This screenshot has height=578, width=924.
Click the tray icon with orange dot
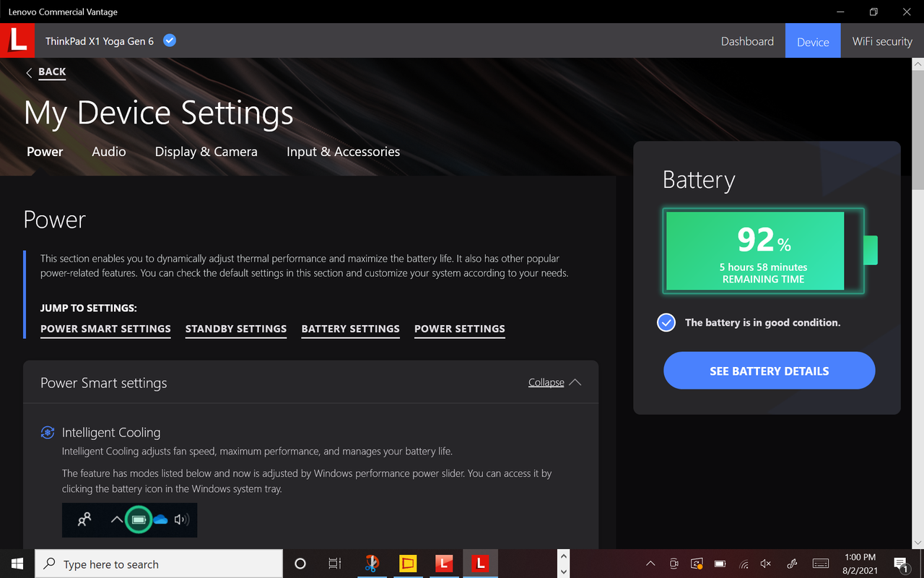point(697,564)
